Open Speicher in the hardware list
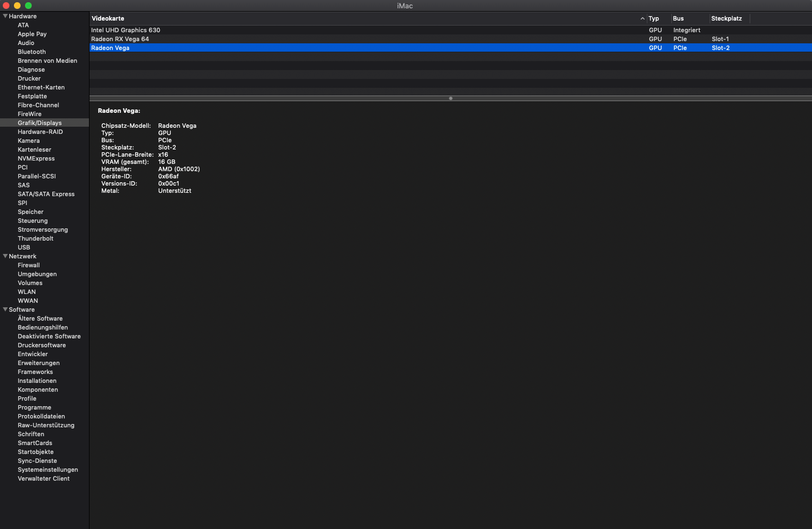This screenshot has width=812, height=529. [31, 212]
